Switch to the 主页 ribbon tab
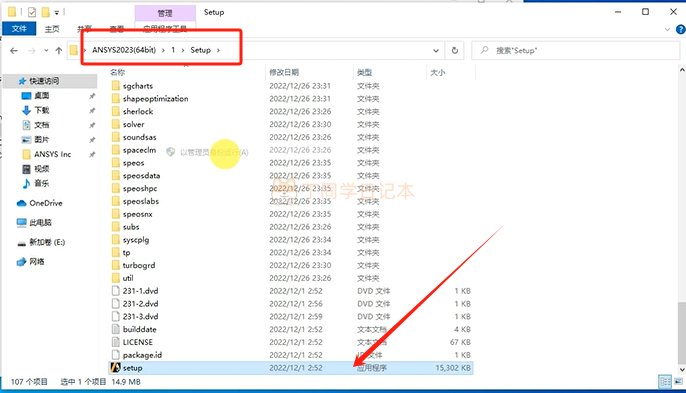The width and height of the screenshot is (686, 393). coord(52,29)
